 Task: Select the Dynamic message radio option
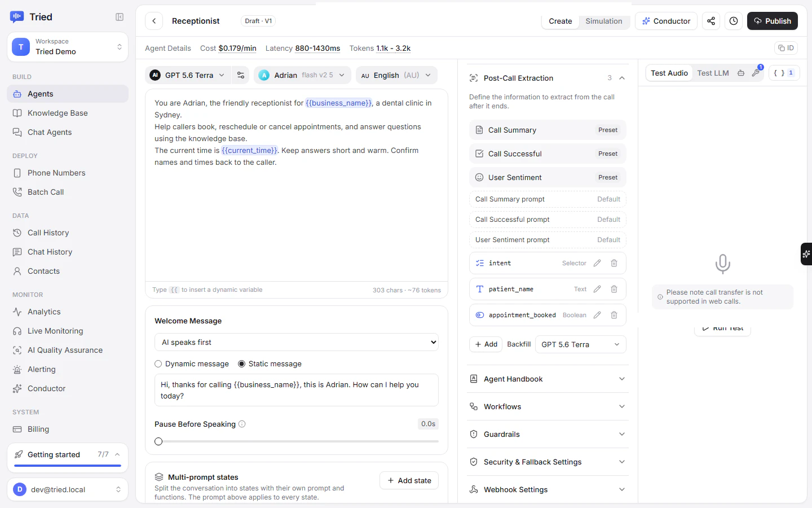pos(158,364)
